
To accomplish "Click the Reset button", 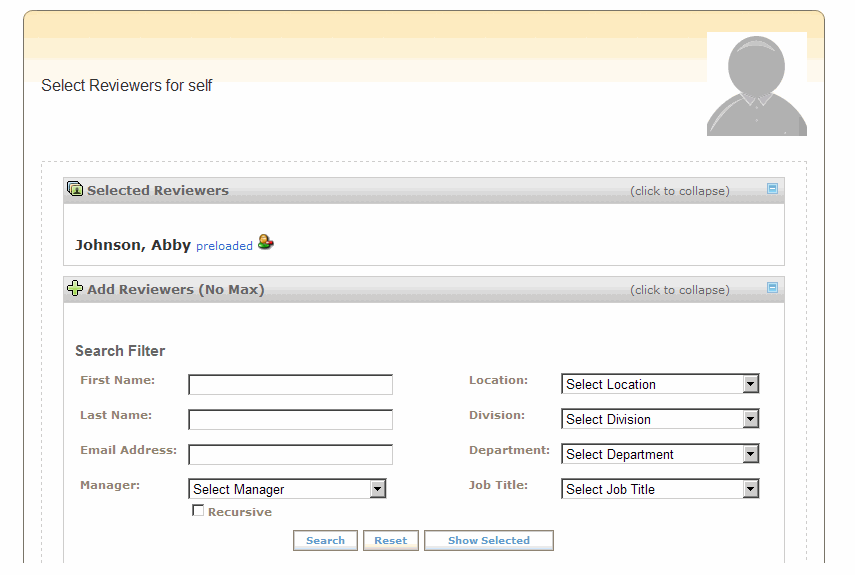I will coord(390,540).
